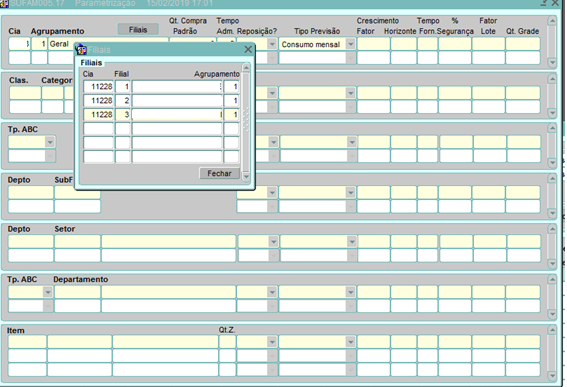Image resolution: width=567 pixels, height=387 pixels.
Task: Click scroll down arrow in Filiais dialog
Action: (246, 177)
